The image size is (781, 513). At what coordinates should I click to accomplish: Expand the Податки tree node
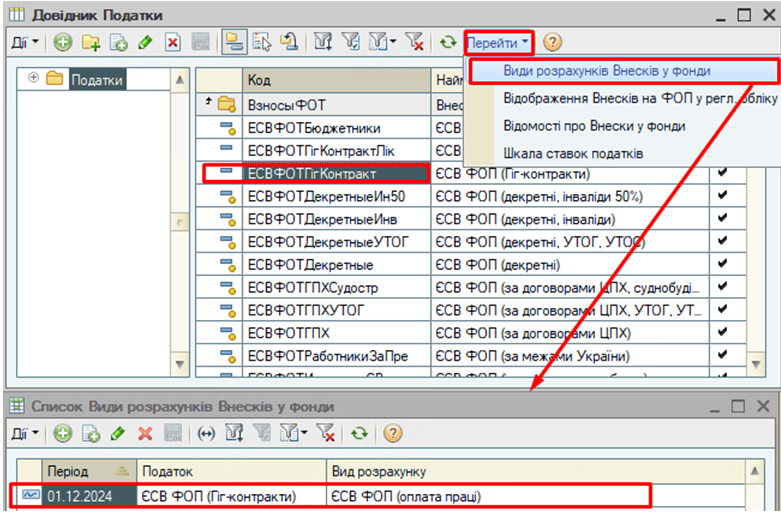(34, 79)
